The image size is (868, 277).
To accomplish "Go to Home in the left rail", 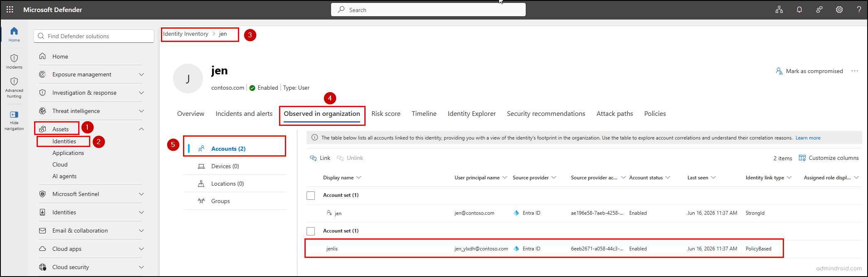I will click(x=14, y=34).
